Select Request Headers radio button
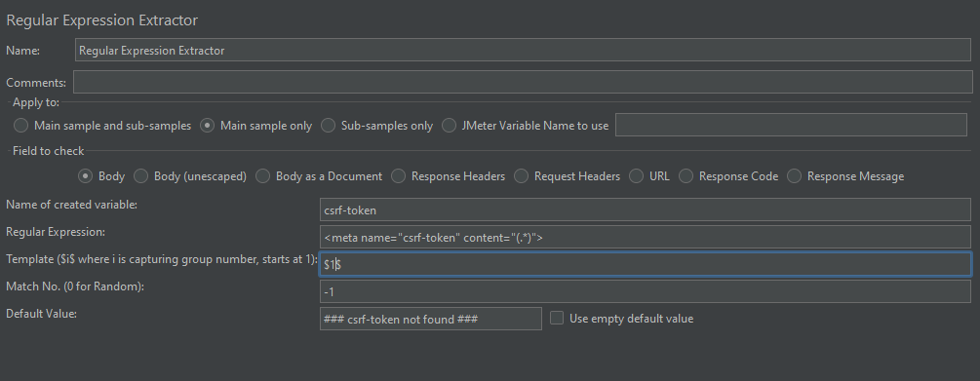 [522, 176]
